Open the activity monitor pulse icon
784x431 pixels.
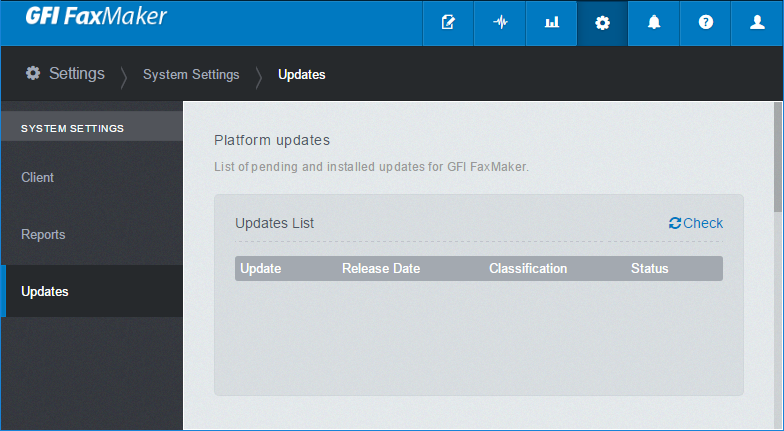(x=500, y=22)
